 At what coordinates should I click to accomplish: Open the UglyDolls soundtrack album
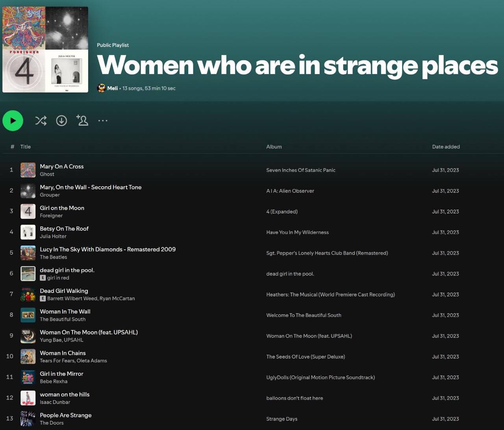pyautogui.click(x=321, y=377)
